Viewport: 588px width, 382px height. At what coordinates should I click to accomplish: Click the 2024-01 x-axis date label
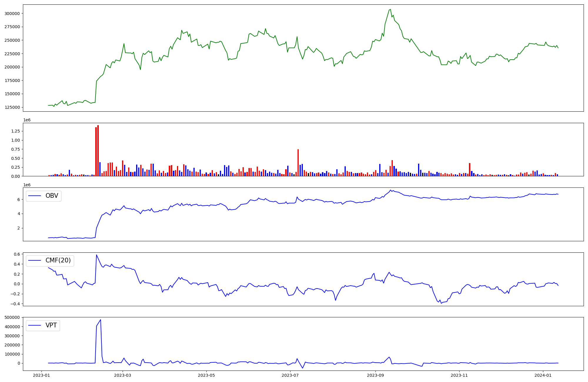pyautogui.click(x=543, y=375)
